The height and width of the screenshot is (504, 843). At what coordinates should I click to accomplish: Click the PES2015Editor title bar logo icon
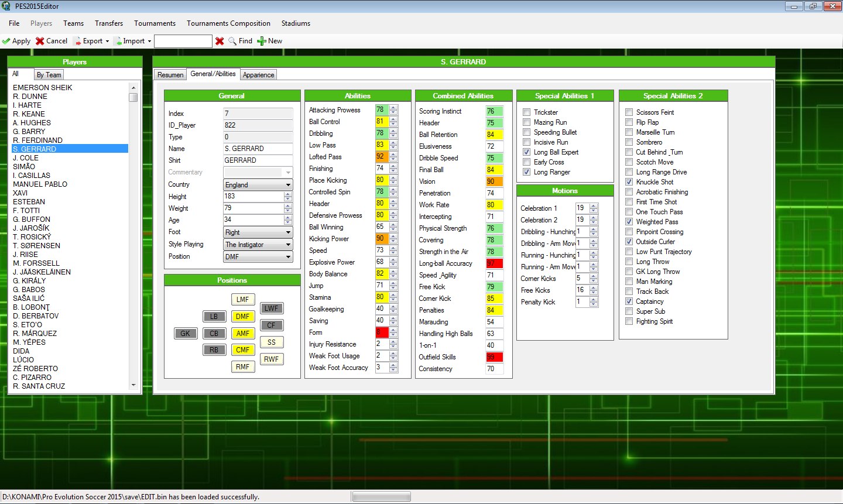click(6, 6)
